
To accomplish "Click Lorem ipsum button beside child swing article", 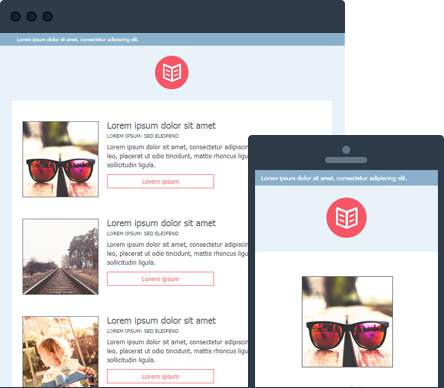I will (x=160, y=376).
